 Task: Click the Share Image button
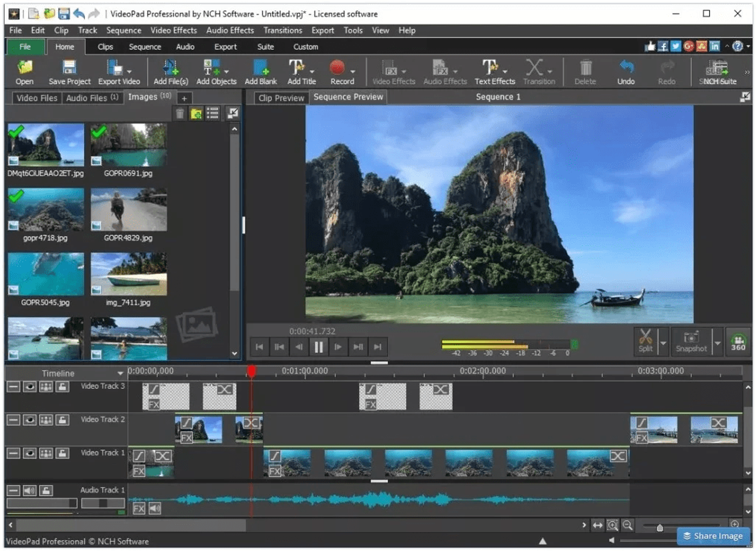point(712,536)
